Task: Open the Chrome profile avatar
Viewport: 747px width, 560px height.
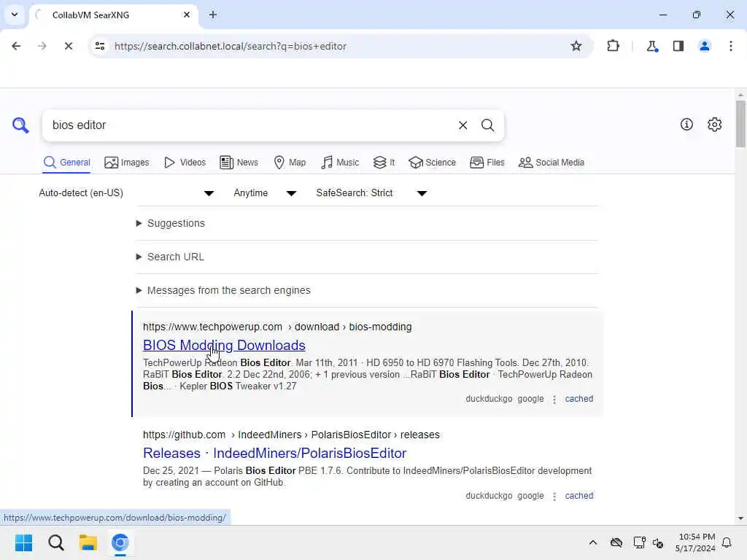Action: point(704,46)
